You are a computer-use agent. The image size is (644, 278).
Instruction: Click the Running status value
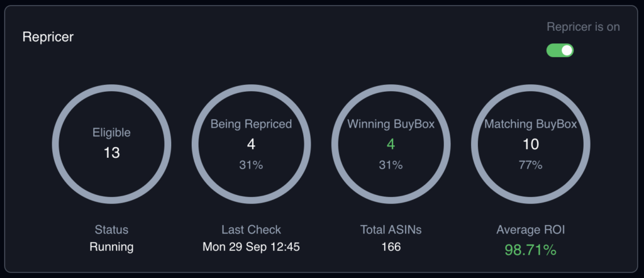111,247
